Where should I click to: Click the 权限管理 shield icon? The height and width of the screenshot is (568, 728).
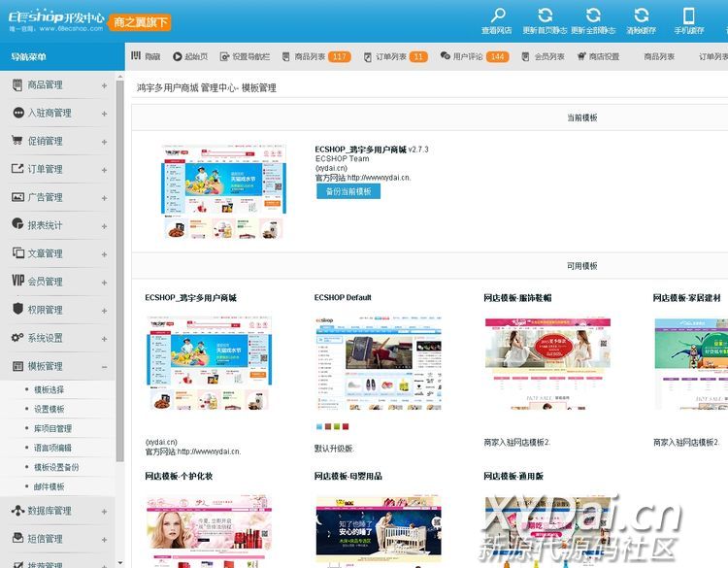[18, 309]
